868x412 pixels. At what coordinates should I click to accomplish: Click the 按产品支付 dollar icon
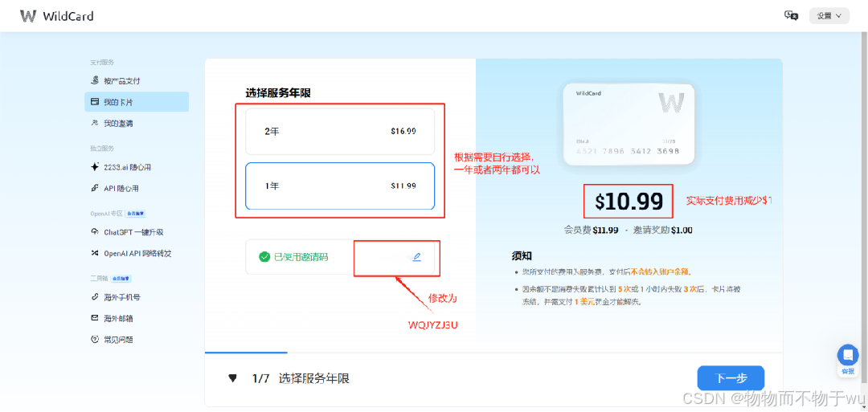tap(94, 81)
